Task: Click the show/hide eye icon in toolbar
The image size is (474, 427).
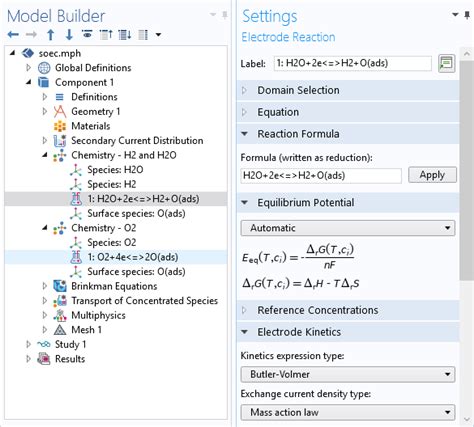Action: pos(87,34)
